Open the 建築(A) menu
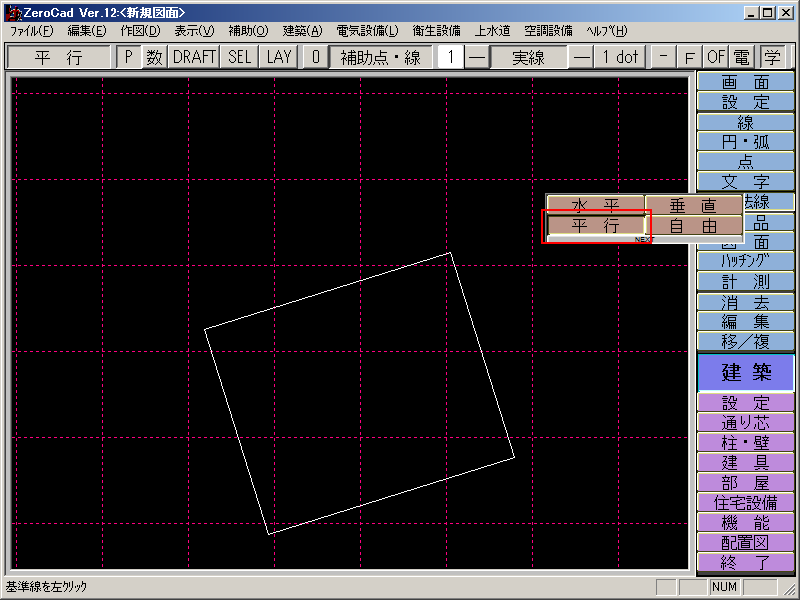This screenshot has width=800, height=600. 303,31
